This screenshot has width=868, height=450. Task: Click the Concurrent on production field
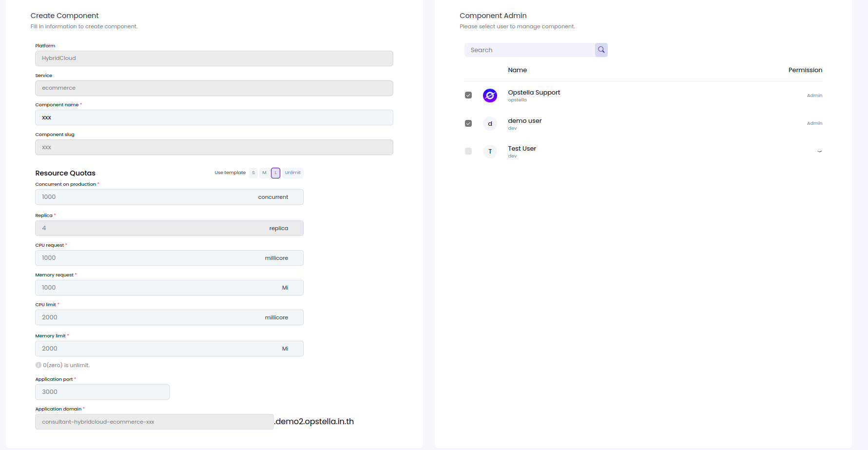[x=169, y=197]
